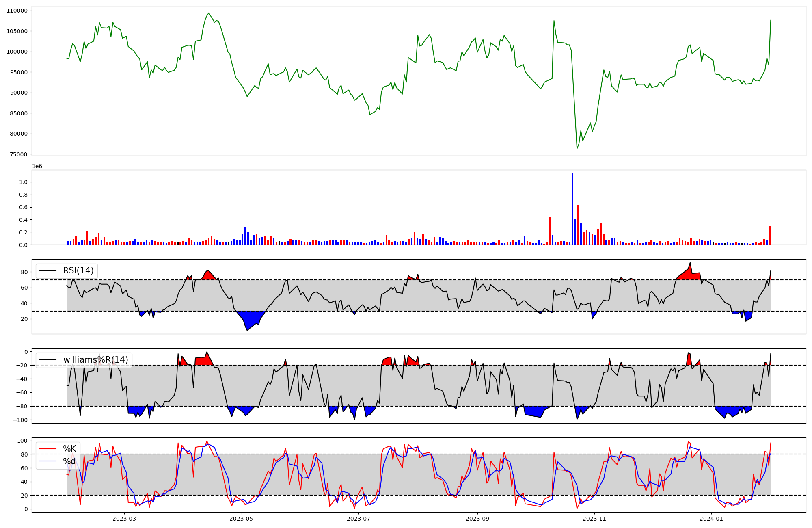Screen dimensions: 812x528
Task: Click the tallest blue volume bar
Action: [x=572, y=209]
